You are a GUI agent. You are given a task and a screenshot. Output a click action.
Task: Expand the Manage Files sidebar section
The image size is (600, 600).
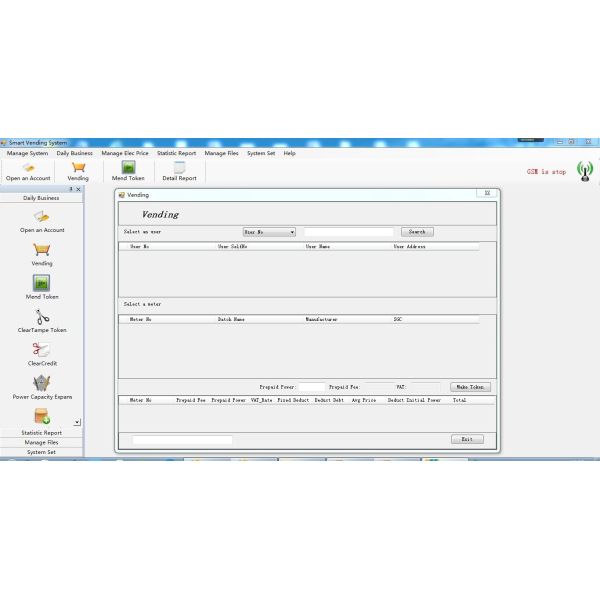click(41, 442)
